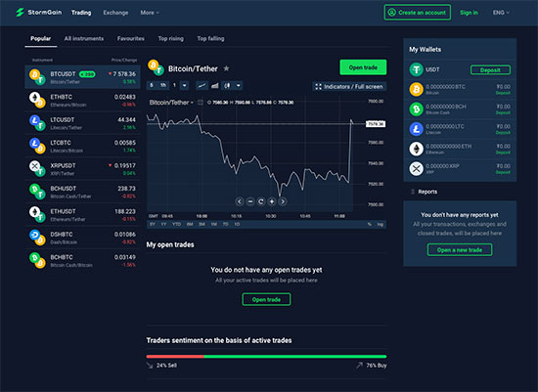The height and width of the screenshot is (392, 538).
Task: Click the StormGain logo
Action: 38,13
